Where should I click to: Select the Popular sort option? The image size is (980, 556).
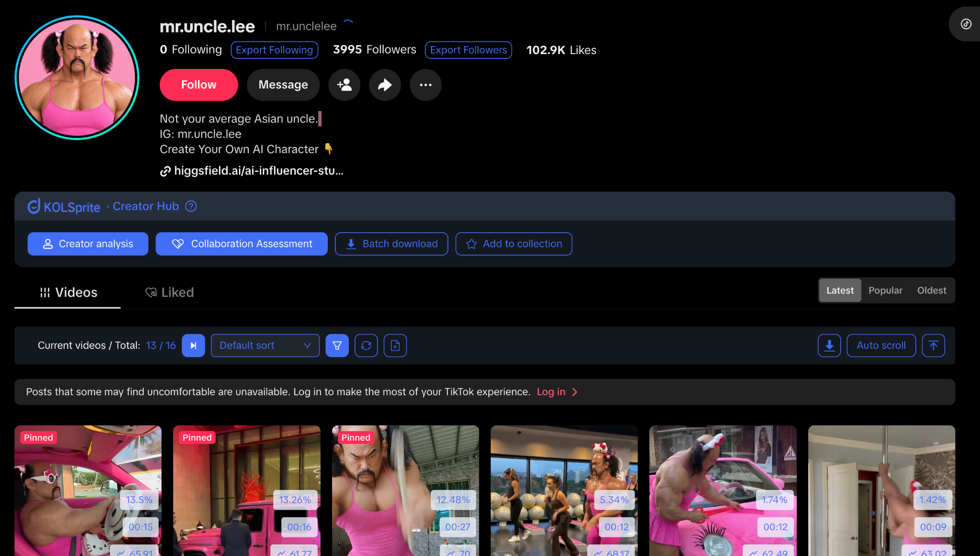(885, 290)
